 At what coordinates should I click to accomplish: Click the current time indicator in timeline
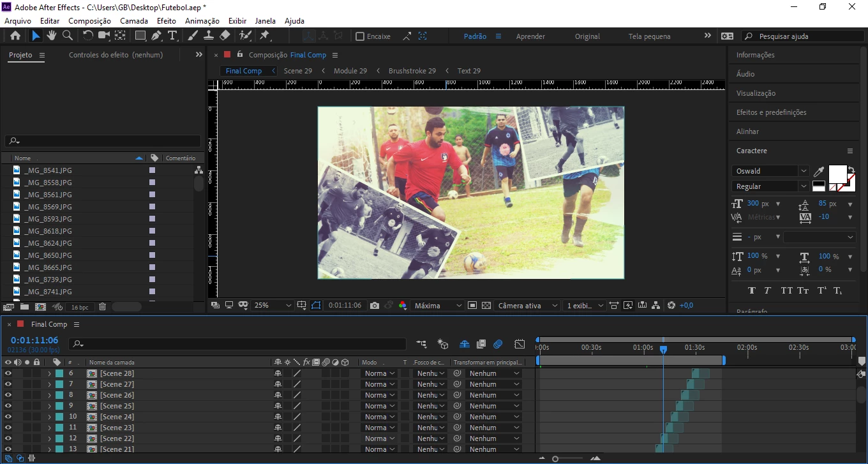pos(663,349)
